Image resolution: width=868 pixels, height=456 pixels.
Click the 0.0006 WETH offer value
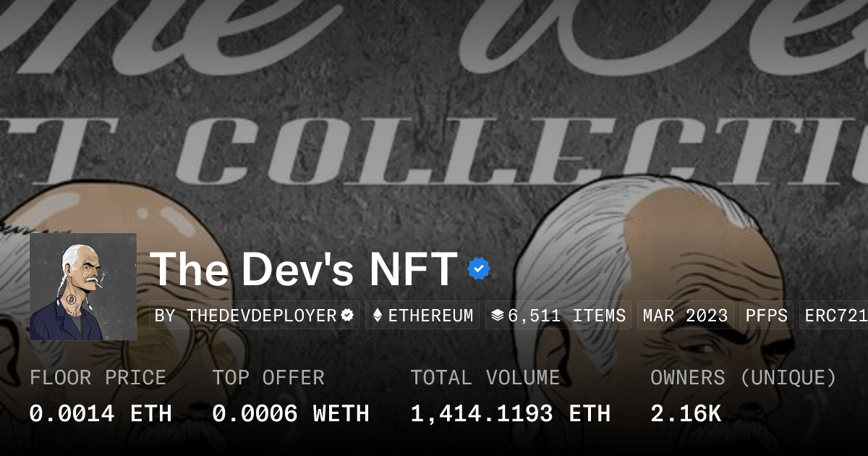coord(291,414)
